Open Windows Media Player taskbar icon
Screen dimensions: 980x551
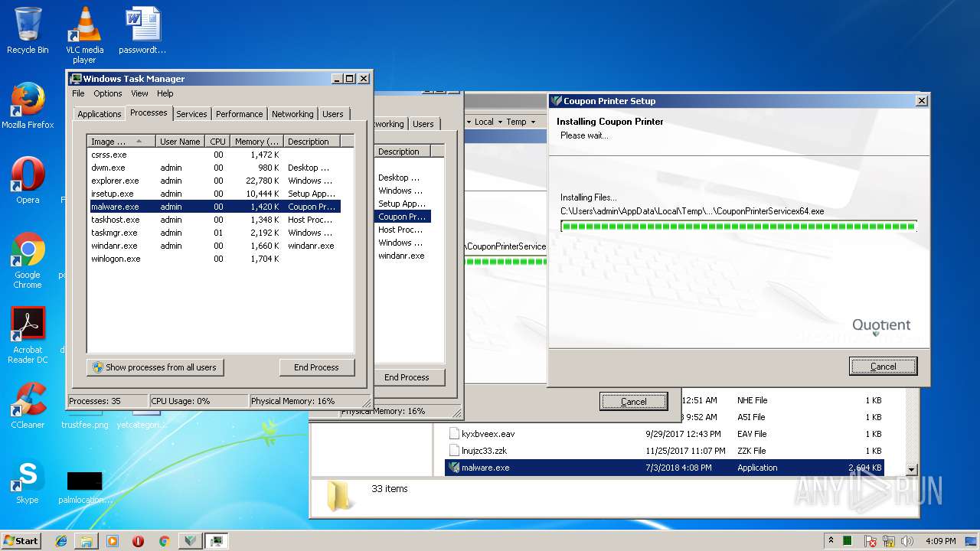(x=113, y=541)
